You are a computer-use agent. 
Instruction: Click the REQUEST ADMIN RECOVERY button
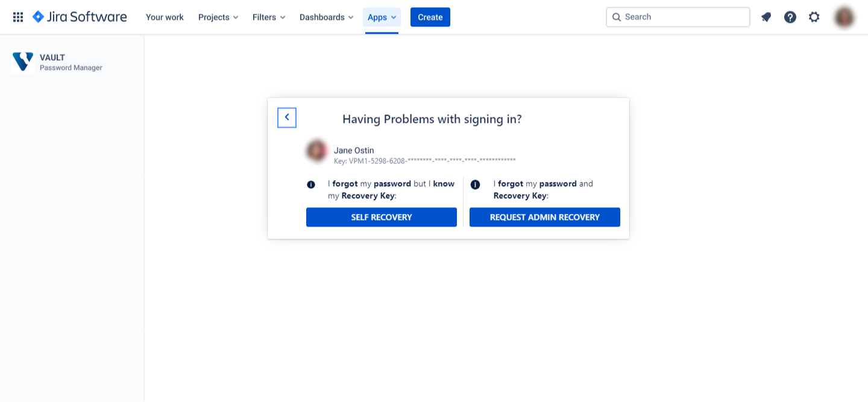click(x=544, y=217)
